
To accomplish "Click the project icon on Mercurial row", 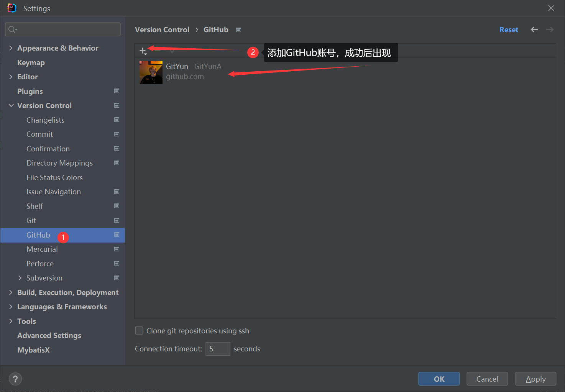I will pos(117,249).
